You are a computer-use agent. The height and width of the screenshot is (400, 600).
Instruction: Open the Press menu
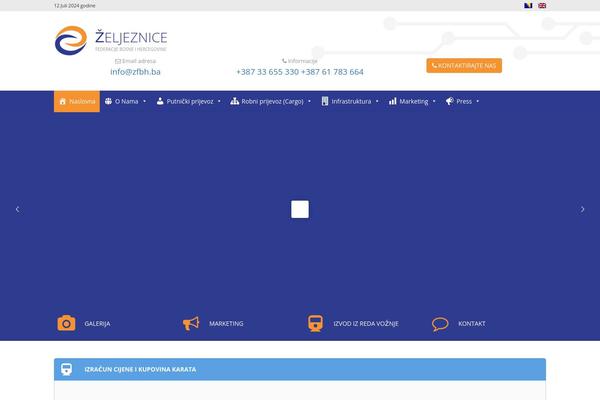464,101
